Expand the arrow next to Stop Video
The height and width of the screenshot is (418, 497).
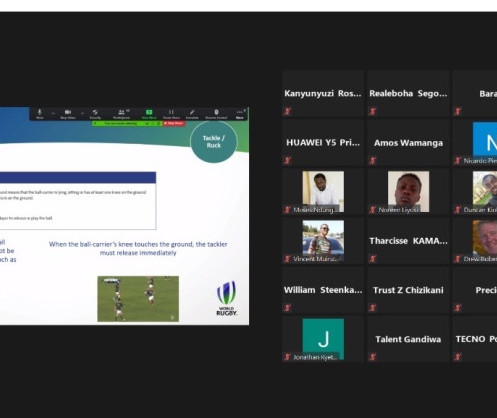tap(82, 113)
